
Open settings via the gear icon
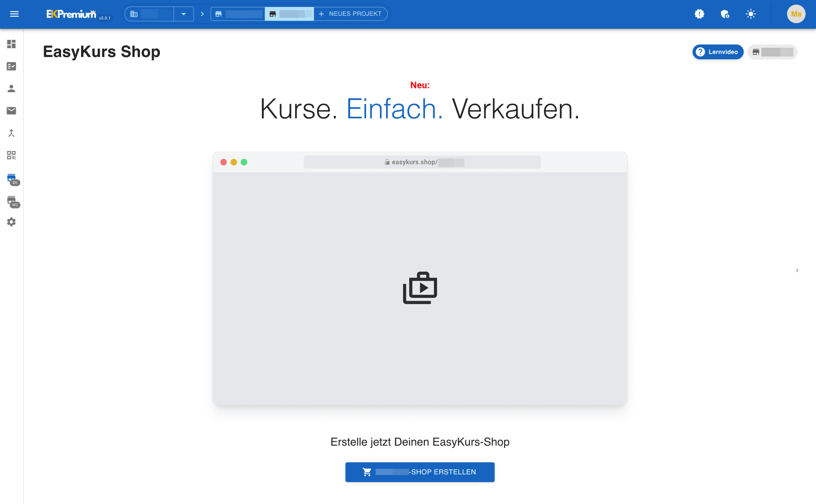tap(11, 222)
